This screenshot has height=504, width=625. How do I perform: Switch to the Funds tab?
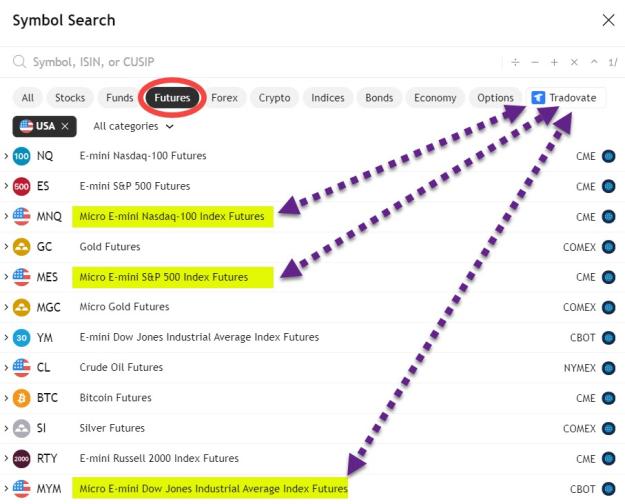pyautogui.click(x=120, y=98)
